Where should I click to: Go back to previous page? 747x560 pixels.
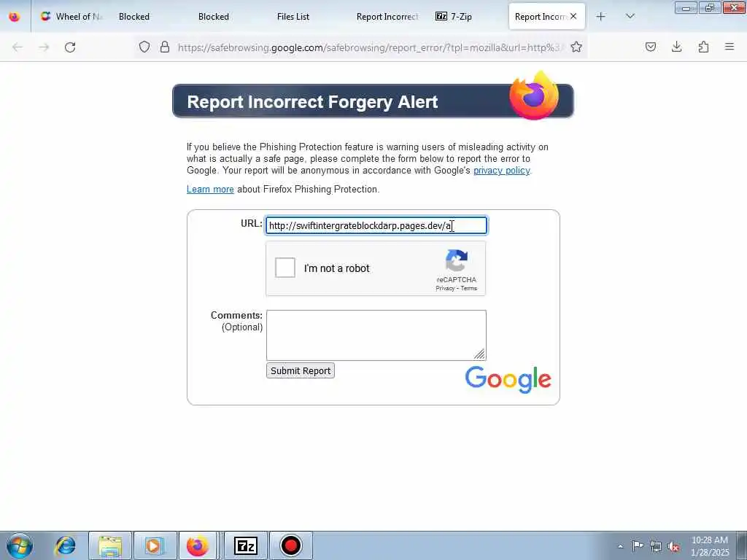pyautogui.click(x=18, y=47)
